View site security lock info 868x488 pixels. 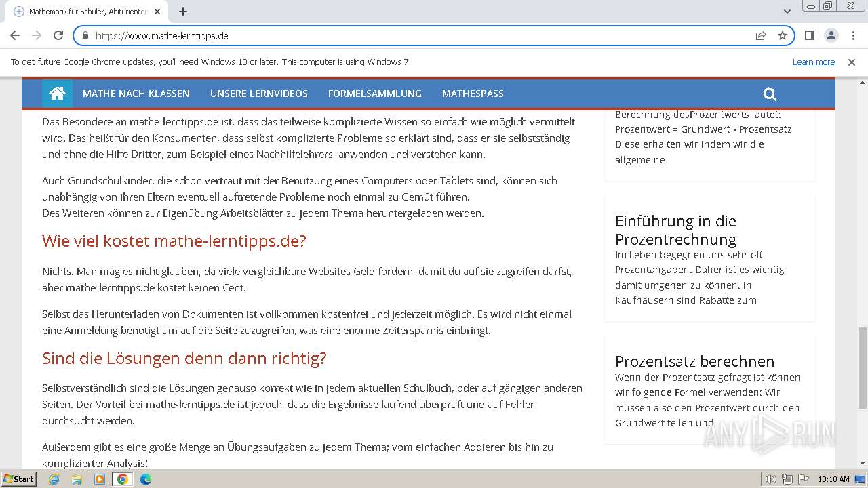(85, 35)
